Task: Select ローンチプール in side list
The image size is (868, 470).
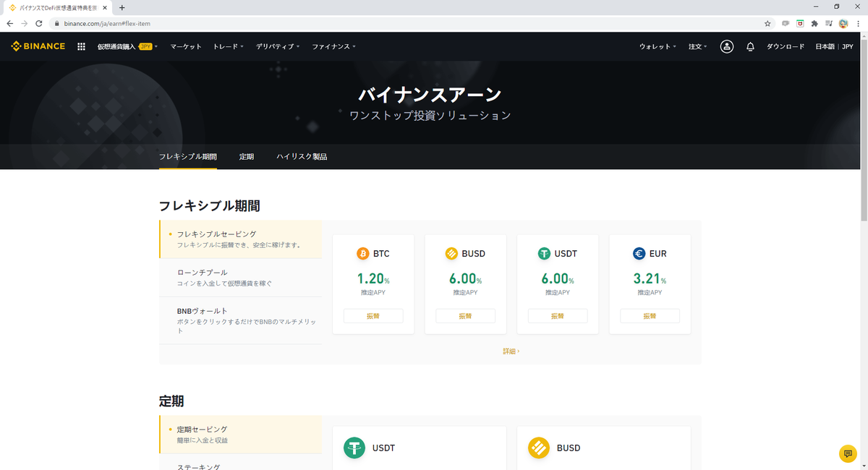Action: click(241, 278)
